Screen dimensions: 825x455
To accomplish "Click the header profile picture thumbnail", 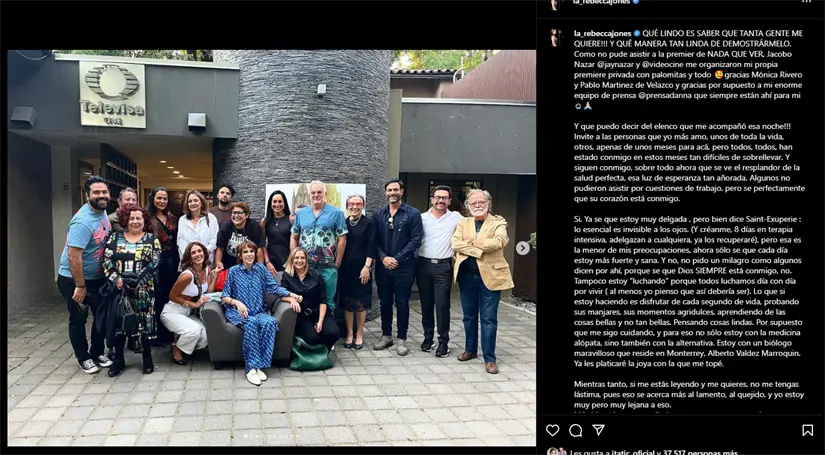I will pyautogui.click(x=555, y=4).
